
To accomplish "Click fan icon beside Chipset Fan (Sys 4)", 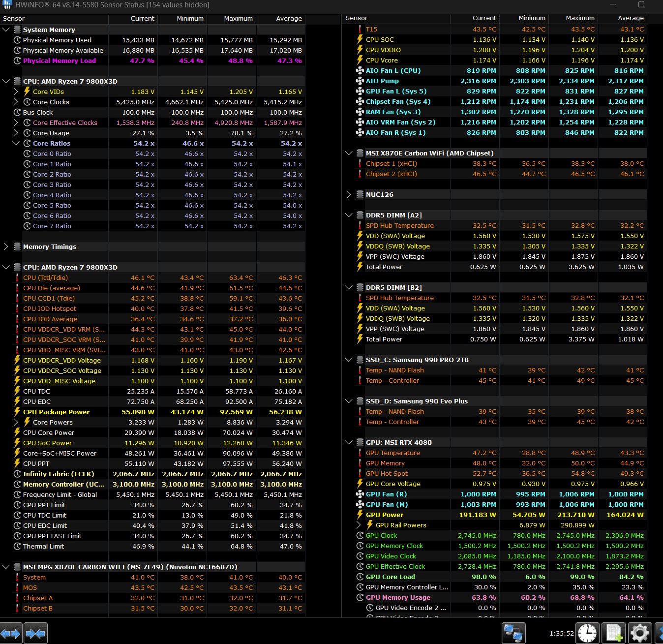I will tap(360, 101).
